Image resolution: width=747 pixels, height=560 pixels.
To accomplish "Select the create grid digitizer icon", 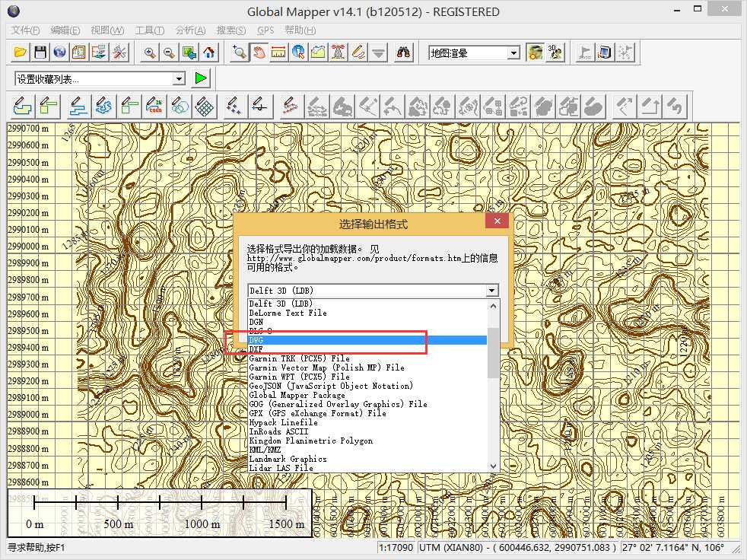I will [x=205, y=107].
